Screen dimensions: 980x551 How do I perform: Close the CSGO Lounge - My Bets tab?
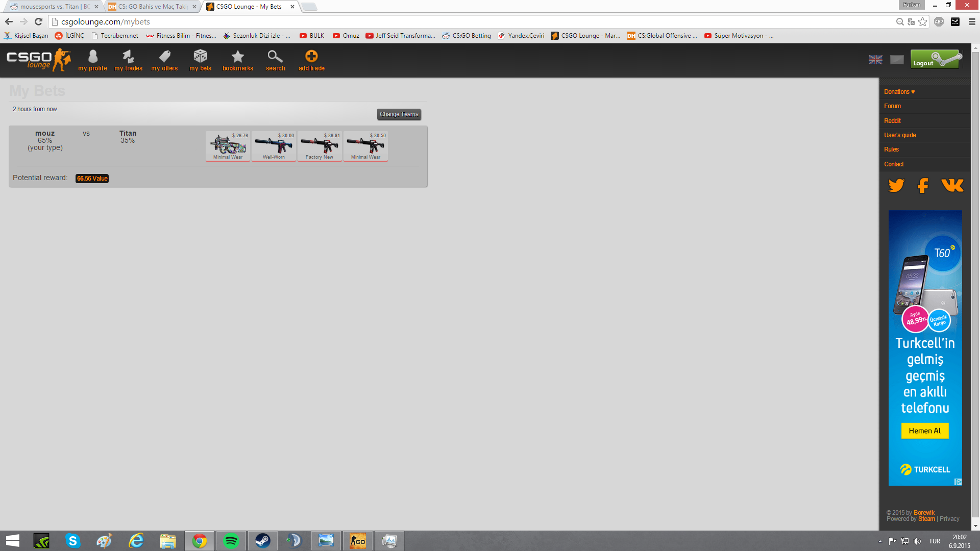292,7
